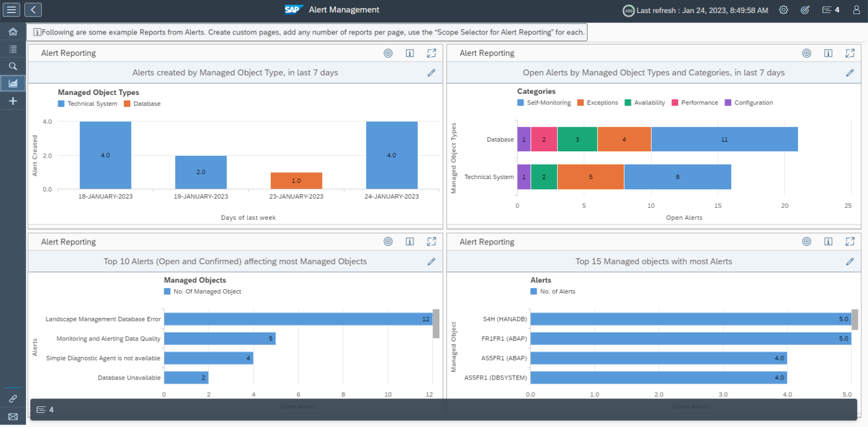Screen dimensions: 868x427
Task: Select the analytics chart icon in the sidebar
Action: [12, 83]
